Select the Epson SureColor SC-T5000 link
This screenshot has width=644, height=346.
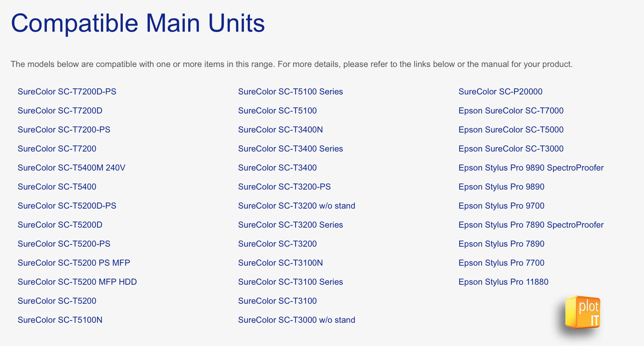[511, 130]
